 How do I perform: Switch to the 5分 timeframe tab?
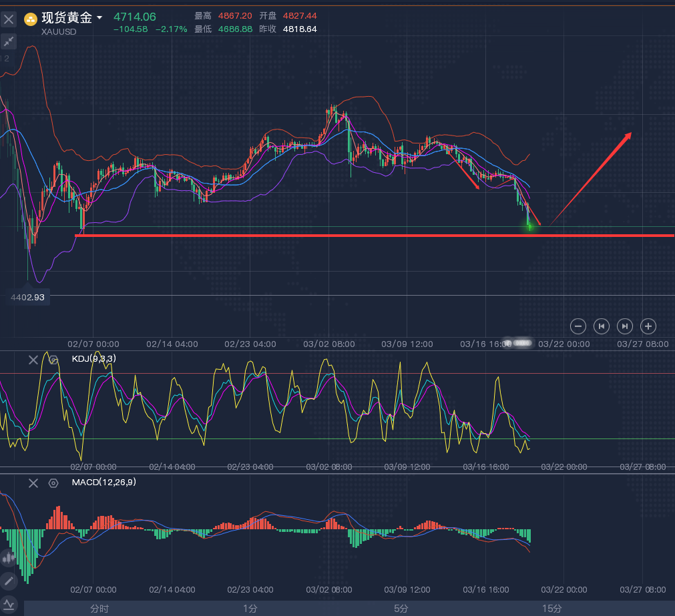[x=401, y=608]
